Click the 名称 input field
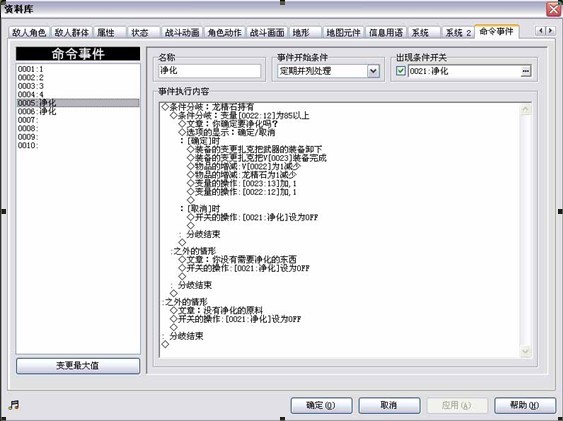563x421 pixels. (209, 71)
